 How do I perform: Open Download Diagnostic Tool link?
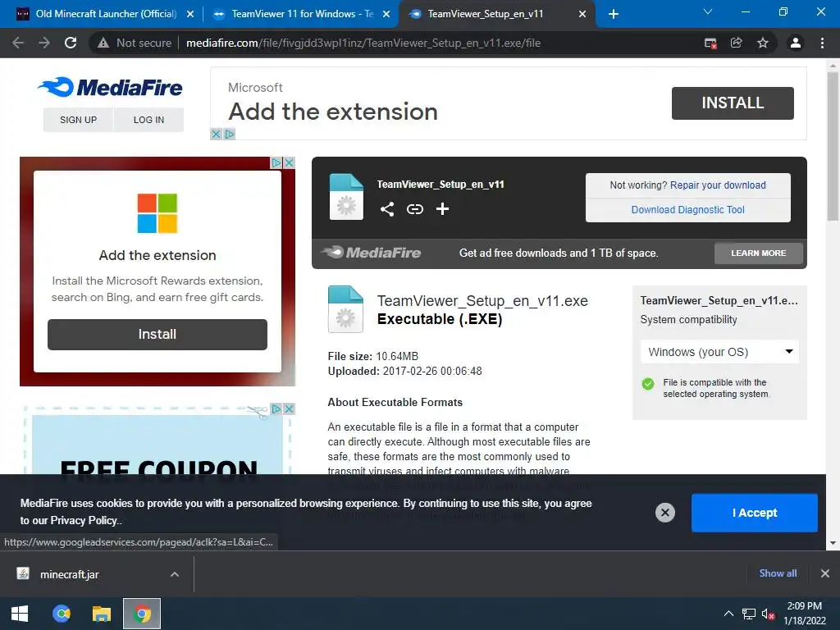click(688, 209)
